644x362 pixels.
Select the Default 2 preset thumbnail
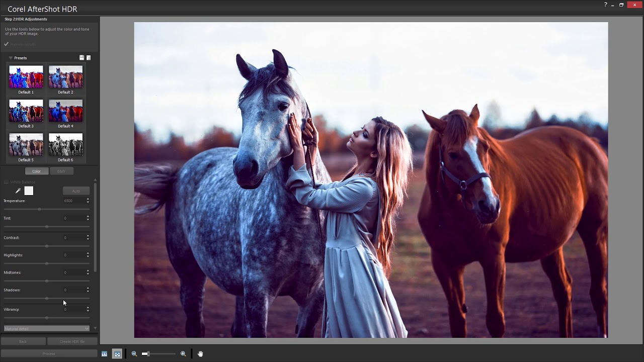(65, 76)
